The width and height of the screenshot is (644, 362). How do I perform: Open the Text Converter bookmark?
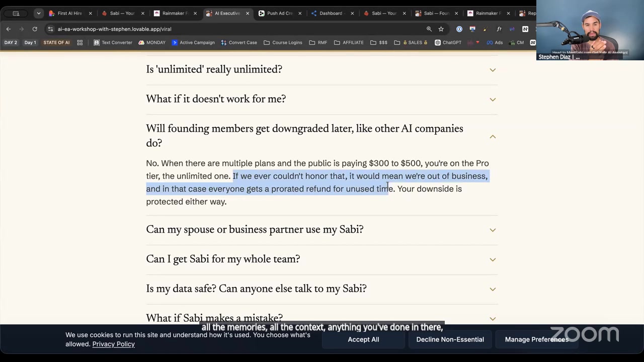(113, 43)
